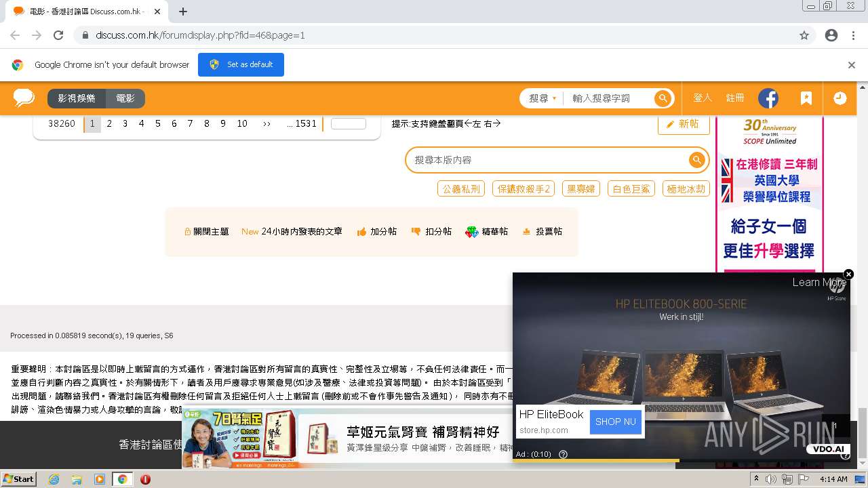The image size is (868, 488).
Task: Bookmark this page with star icon
Action: click(804, 35)
